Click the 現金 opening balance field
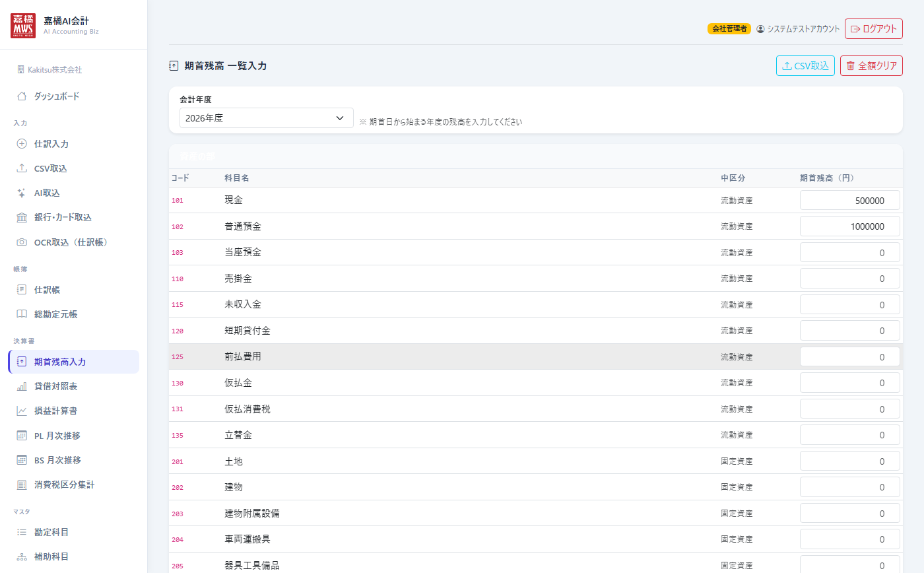Image resolution: width=924 pixels, height=573 pixels. tap(850, 201)
